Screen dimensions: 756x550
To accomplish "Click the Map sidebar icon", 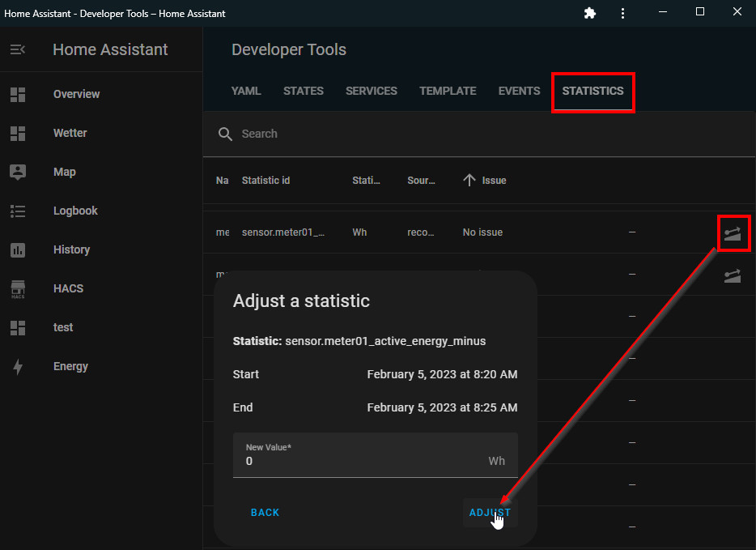I will pyautogui.click(x=18, y=172).
